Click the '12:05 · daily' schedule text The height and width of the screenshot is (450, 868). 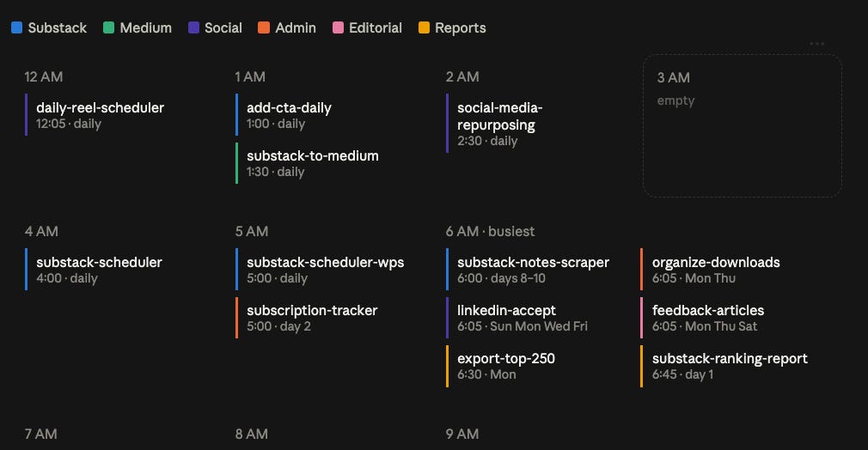(69, 124)
